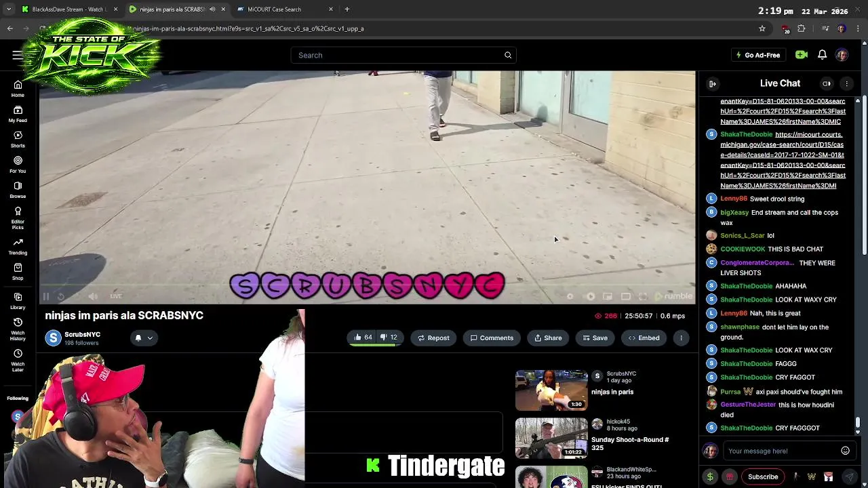Open the ninjas in paris thumbnail
The height and width of the screenshot is (488, 868).
pos(551,390)
